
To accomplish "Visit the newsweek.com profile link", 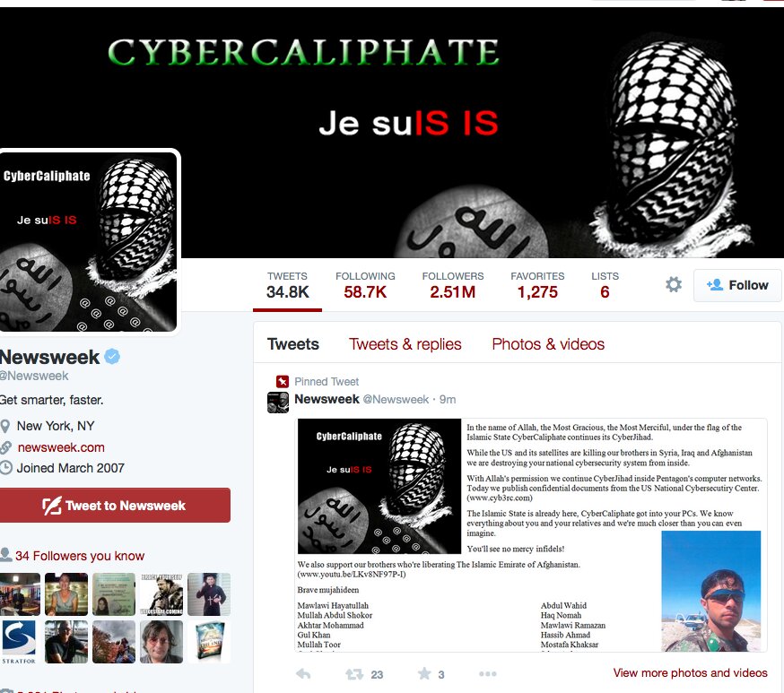I will tap(61, 447).
